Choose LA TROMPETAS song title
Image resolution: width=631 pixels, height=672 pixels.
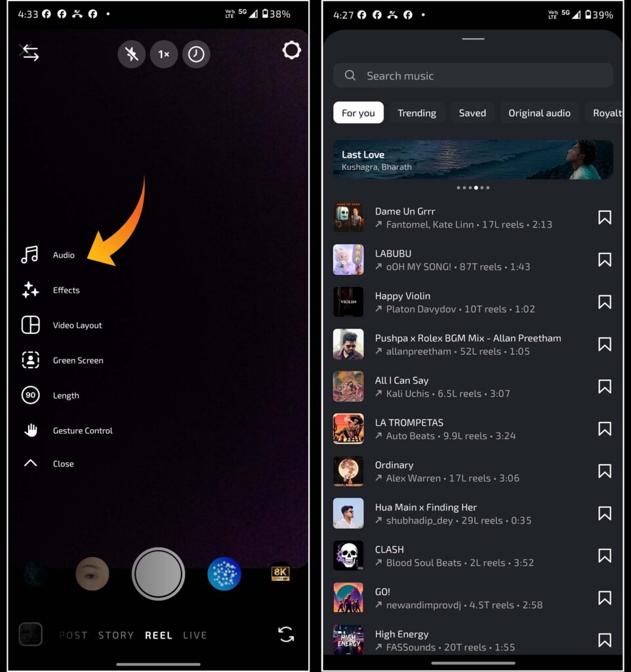[x=409, y=423]
